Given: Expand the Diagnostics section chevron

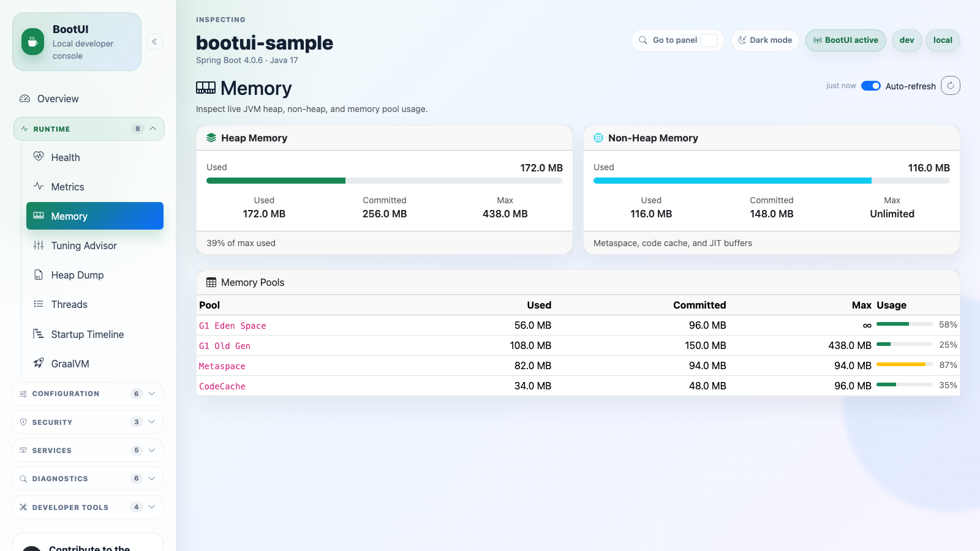Looking at the screenshot, I should point(152,478).
